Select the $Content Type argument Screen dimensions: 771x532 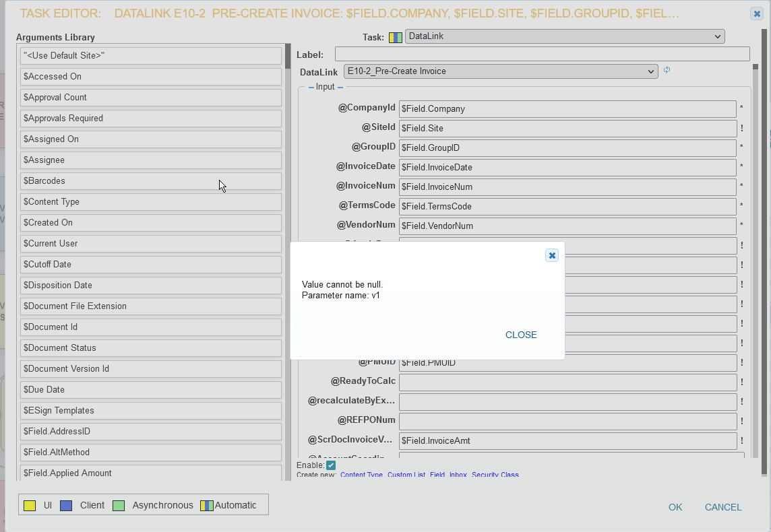[x=151, y=202]
